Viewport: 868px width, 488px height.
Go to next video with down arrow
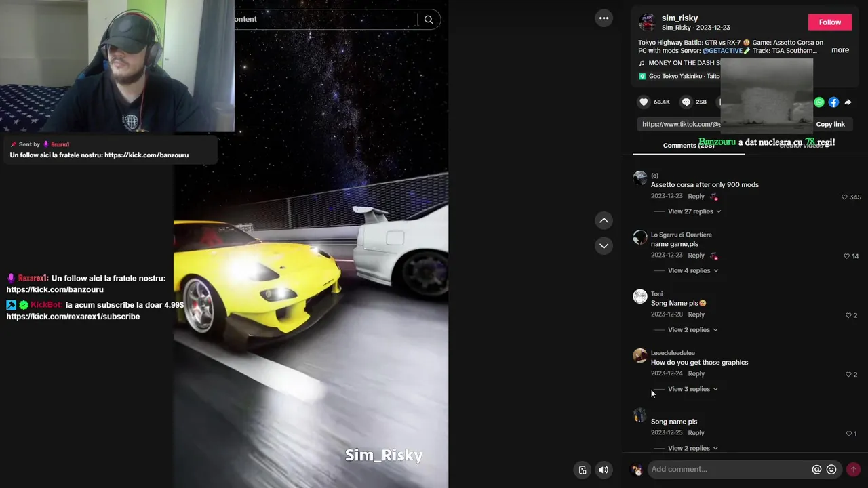604,246
